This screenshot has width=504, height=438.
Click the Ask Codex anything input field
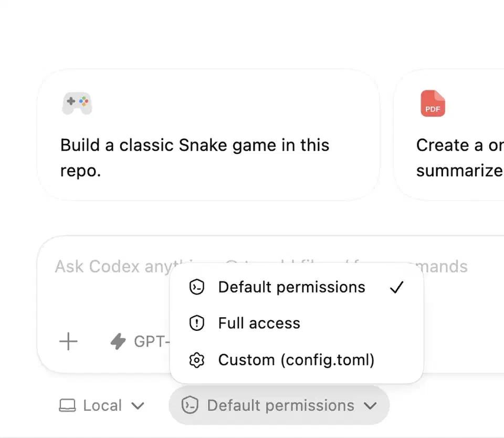pyautogui.click(x=105, y=267)
